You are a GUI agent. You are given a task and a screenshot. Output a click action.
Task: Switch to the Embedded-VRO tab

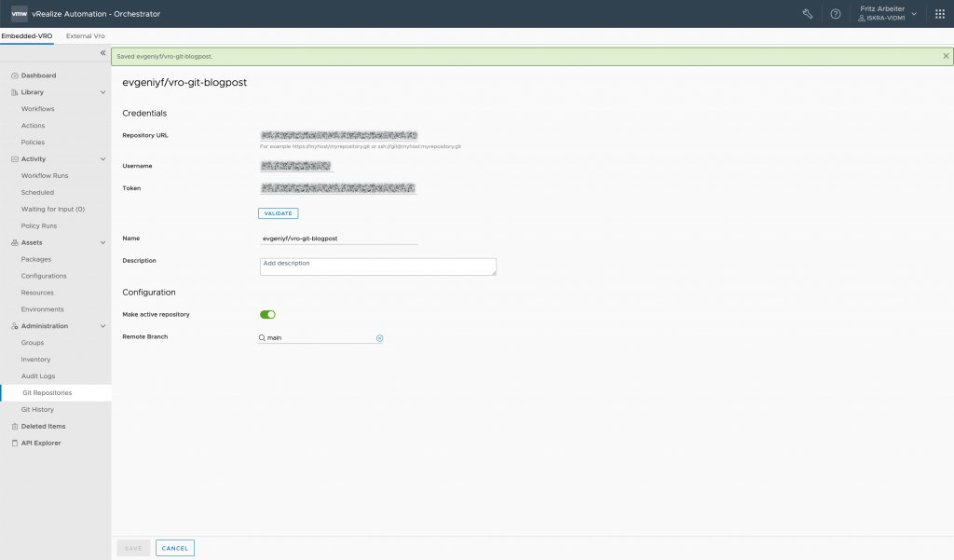pyautogui.click(x=27, y=36)
